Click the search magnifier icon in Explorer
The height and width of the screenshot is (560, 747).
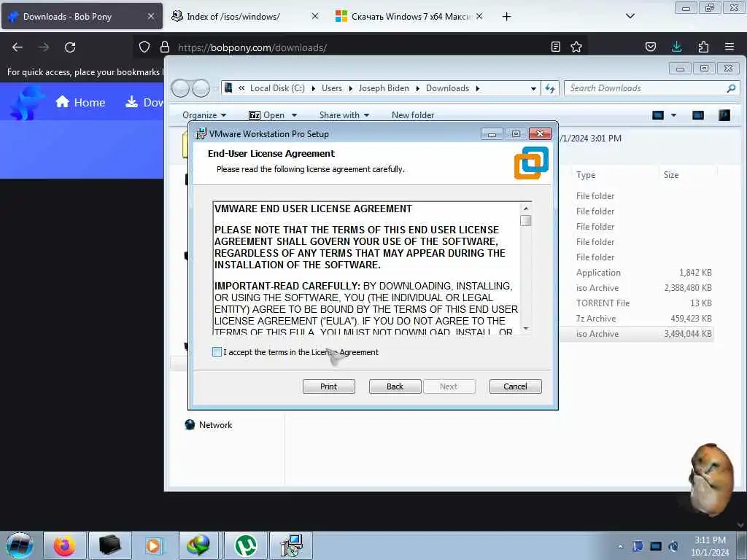coord(731,88)
